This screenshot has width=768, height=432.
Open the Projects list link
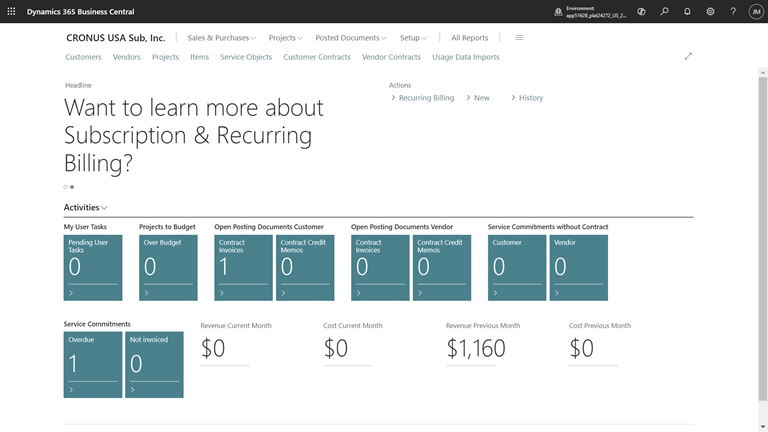coord(165,57)
